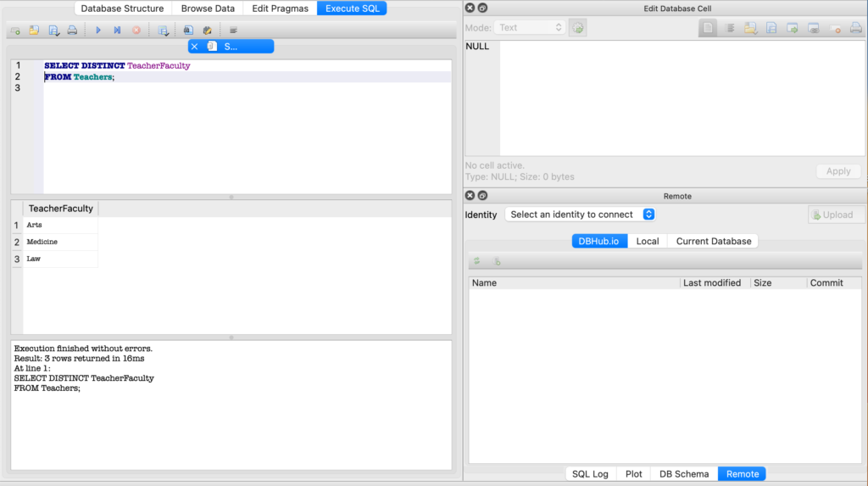
Task: Switch to the Browse Data tab
Action: (x=208, y=8)
